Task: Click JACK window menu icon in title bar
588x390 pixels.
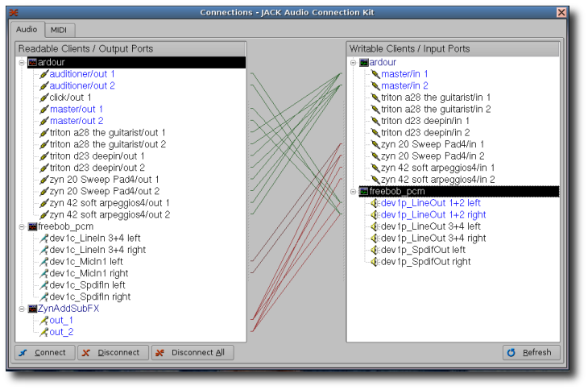Action: pyautogui.click(x=14, y=13)
